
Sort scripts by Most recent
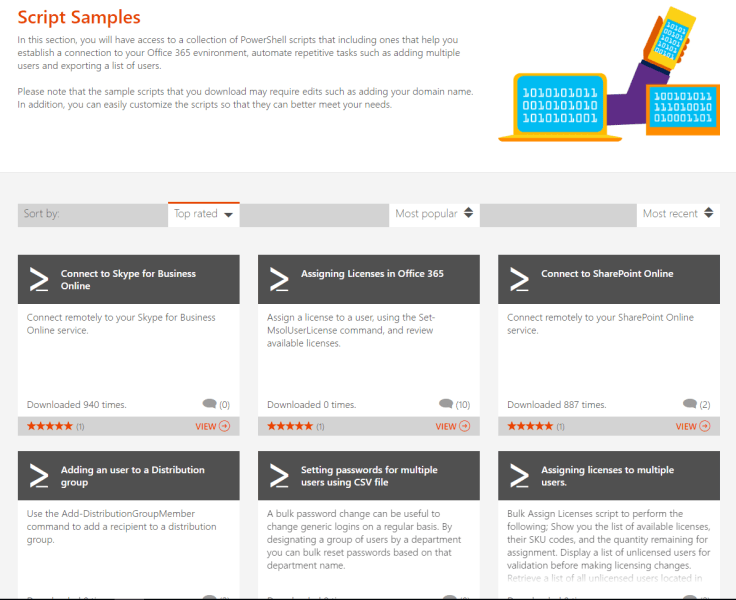coord(679,214)
